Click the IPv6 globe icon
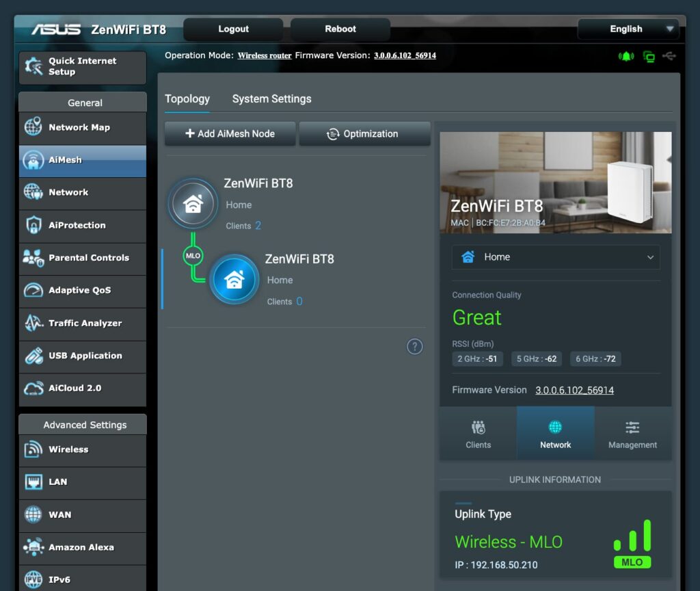 tap(33, 579)
